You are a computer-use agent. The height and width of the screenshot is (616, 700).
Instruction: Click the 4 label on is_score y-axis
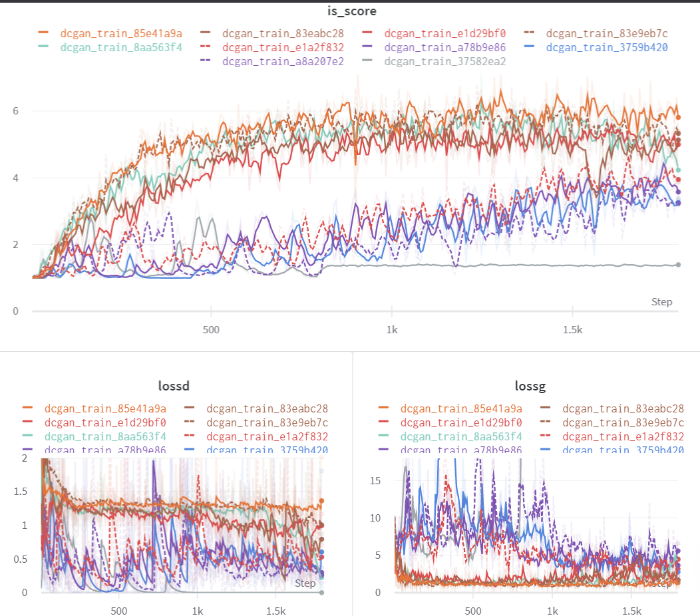15,178
